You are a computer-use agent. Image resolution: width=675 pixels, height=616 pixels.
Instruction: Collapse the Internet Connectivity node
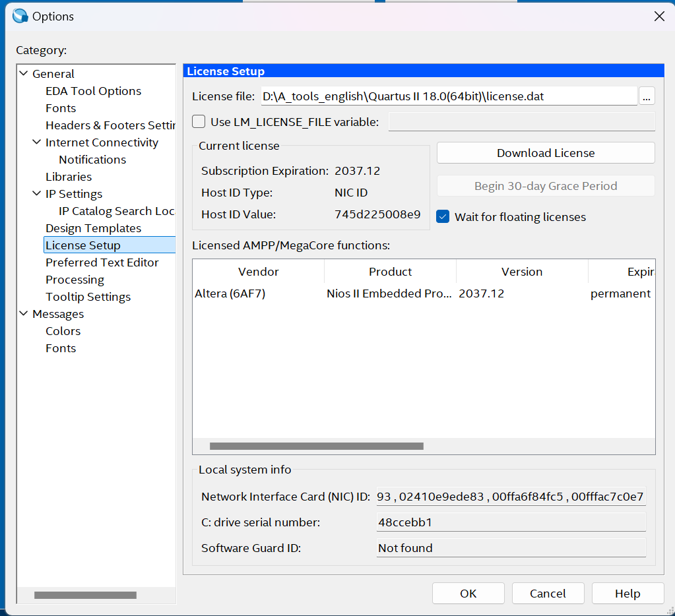tap(37, 142)
